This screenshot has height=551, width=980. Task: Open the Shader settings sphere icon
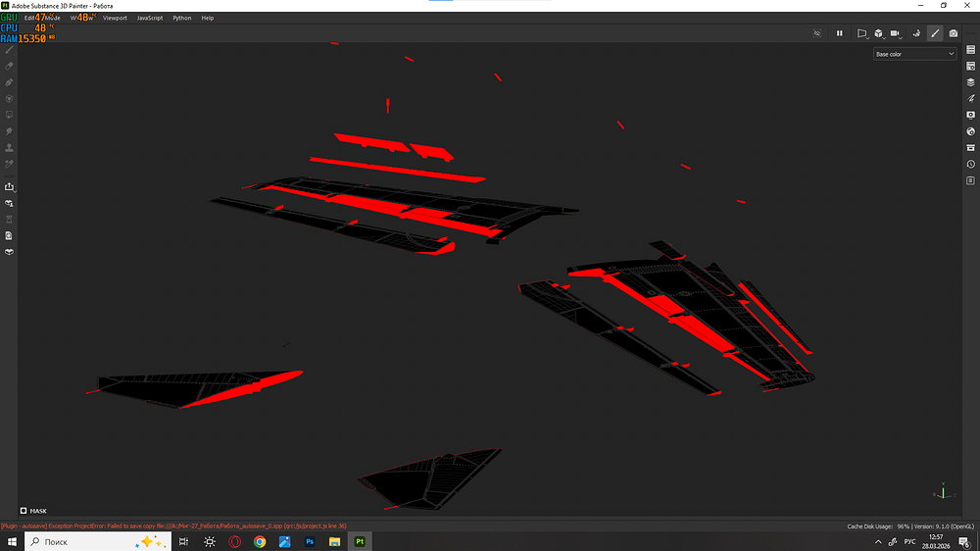point(970,131)
